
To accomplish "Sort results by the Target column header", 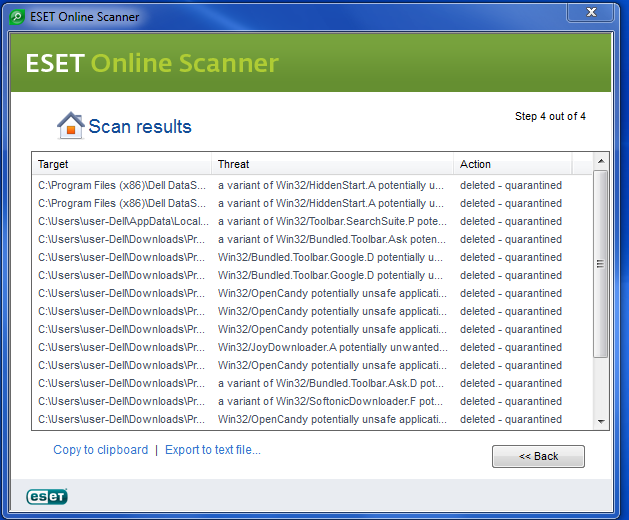I will tap(122, 164).
